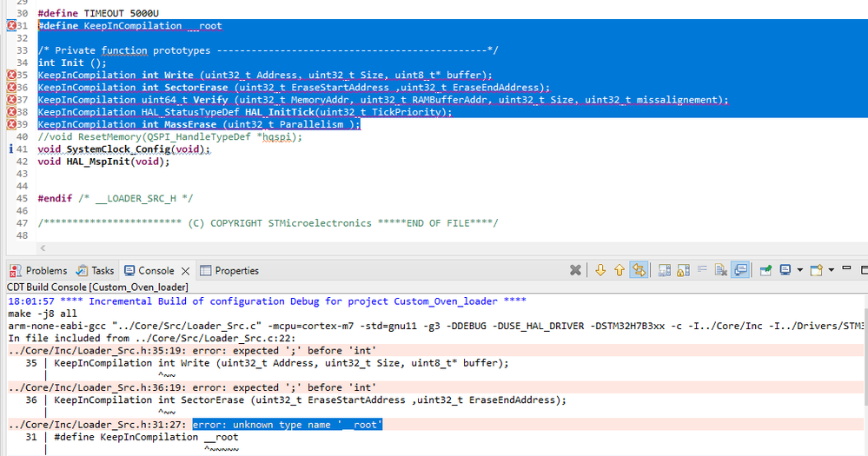Toggle bring console to front on output

pyautogui.click(x=740, y=270)
